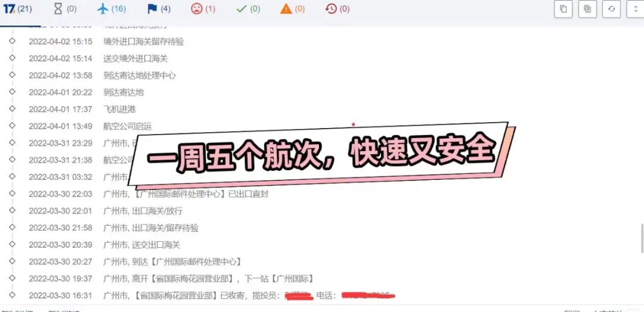Toggle the expand/collapse arrows button
644x312 pixels.
pos(636,9)
